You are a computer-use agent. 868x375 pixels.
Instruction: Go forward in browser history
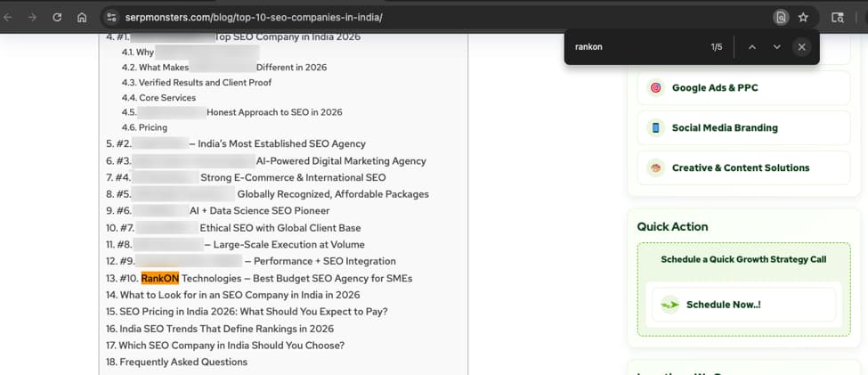pyautogui.click(x=32, y=17)
